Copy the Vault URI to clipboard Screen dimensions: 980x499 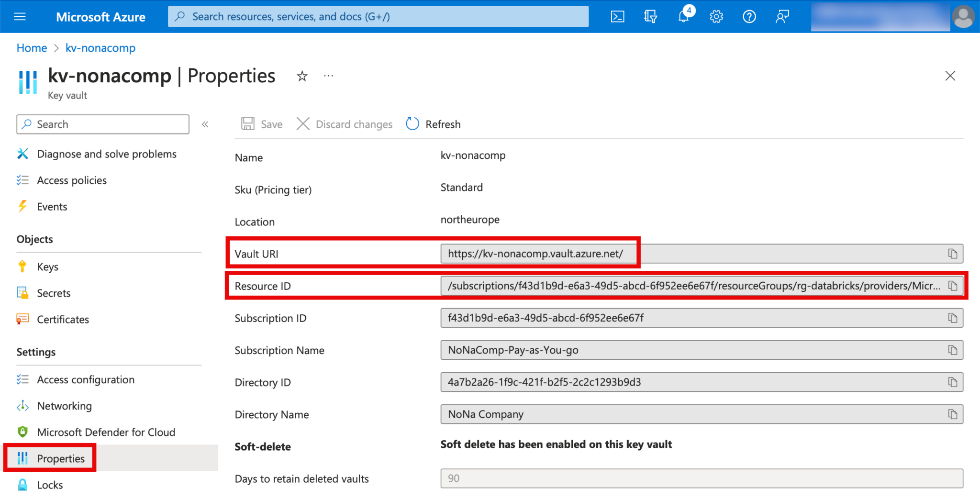[x=952, y=254]
